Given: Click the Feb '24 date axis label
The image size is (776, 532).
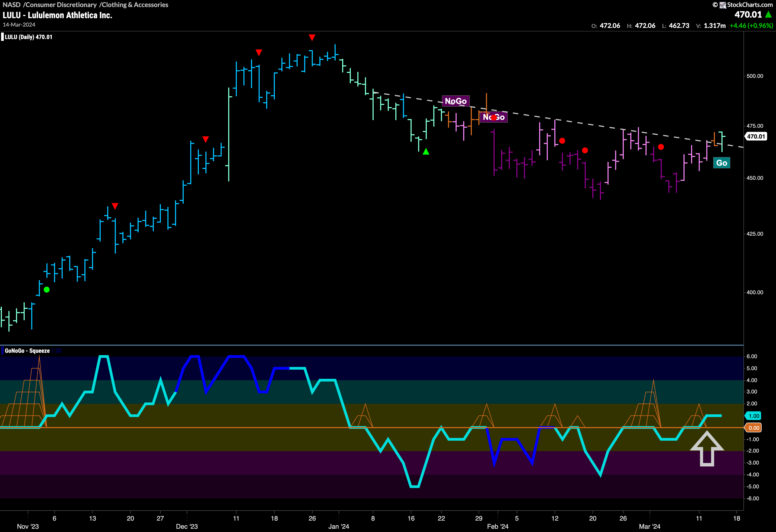Looking at the screenshot, I should [498, 527].
